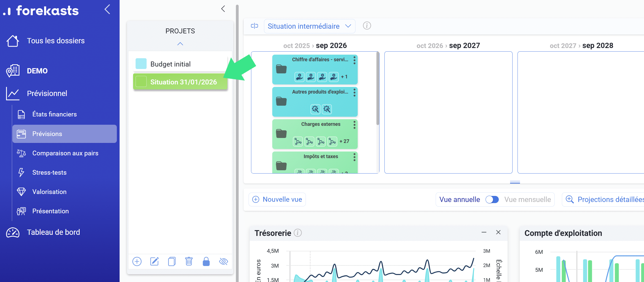The width and height of the screenshot is (644, 282).
Task: Click the Budget initial light blue swatch
Action: [141, 64]
